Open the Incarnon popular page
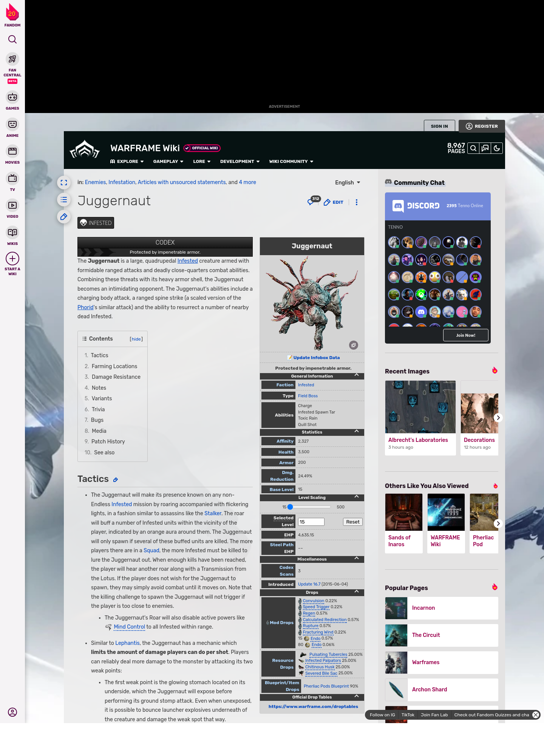 tap(442, 608)
